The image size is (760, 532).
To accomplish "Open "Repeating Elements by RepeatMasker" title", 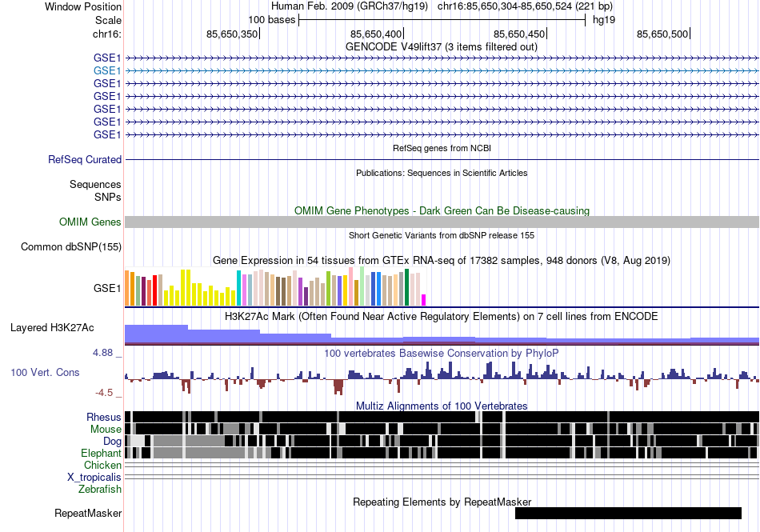I will point(442,502).
